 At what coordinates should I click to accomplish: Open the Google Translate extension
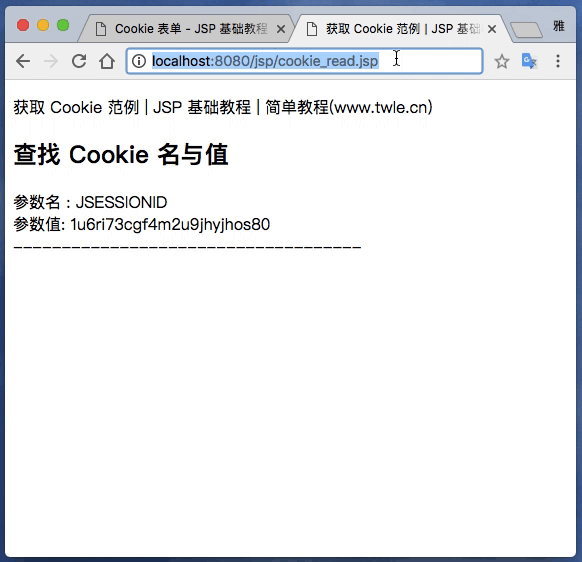coord(529,61)
